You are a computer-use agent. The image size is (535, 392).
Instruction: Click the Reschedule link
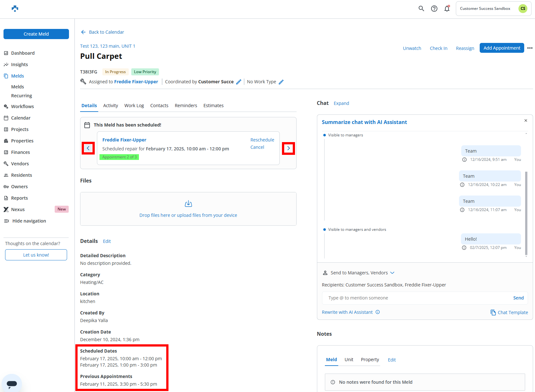[262, 140]
